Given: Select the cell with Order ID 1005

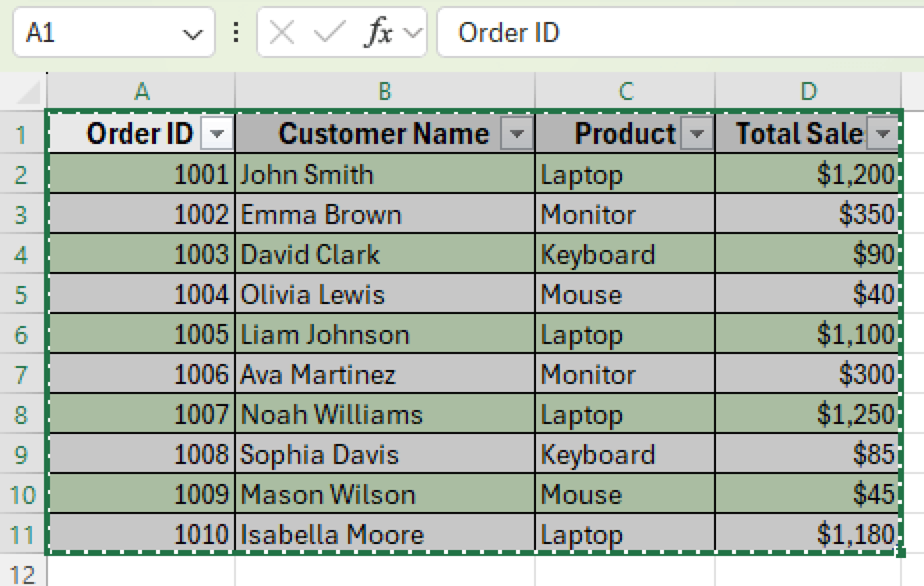Looking at the screenshot, I should 141,334.
